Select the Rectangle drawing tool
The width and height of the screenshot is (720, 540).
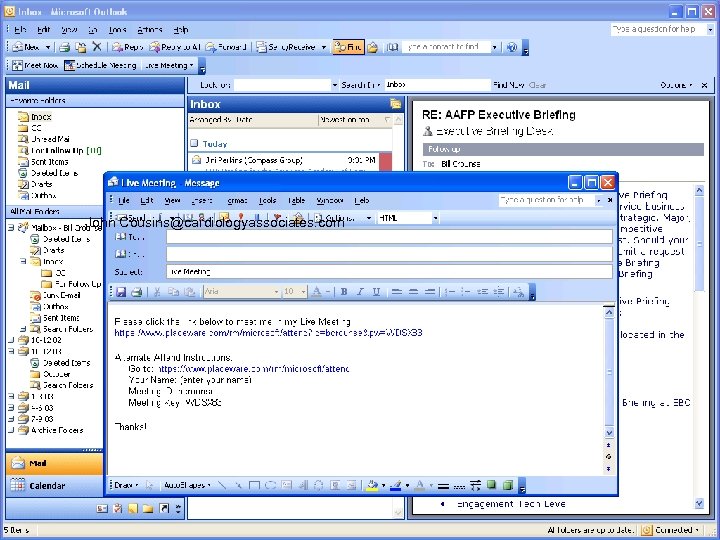254,485
